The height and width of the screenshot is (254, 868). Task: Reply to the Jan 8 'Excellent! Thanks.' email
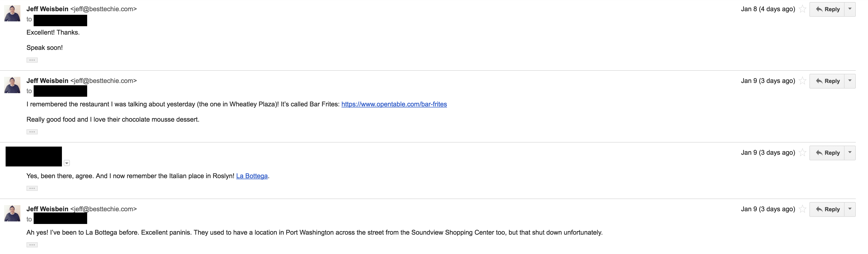click(x=827, y=9)
